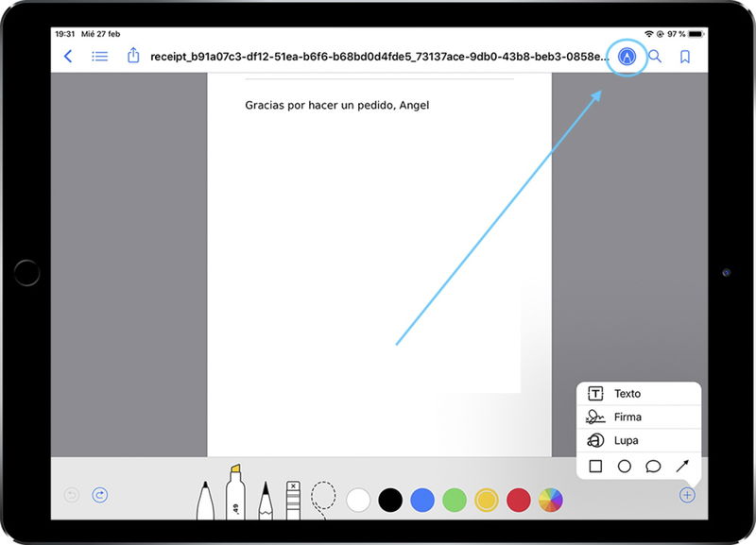
Task: Select the Lasso selection tool
Action: pos(323,493)
